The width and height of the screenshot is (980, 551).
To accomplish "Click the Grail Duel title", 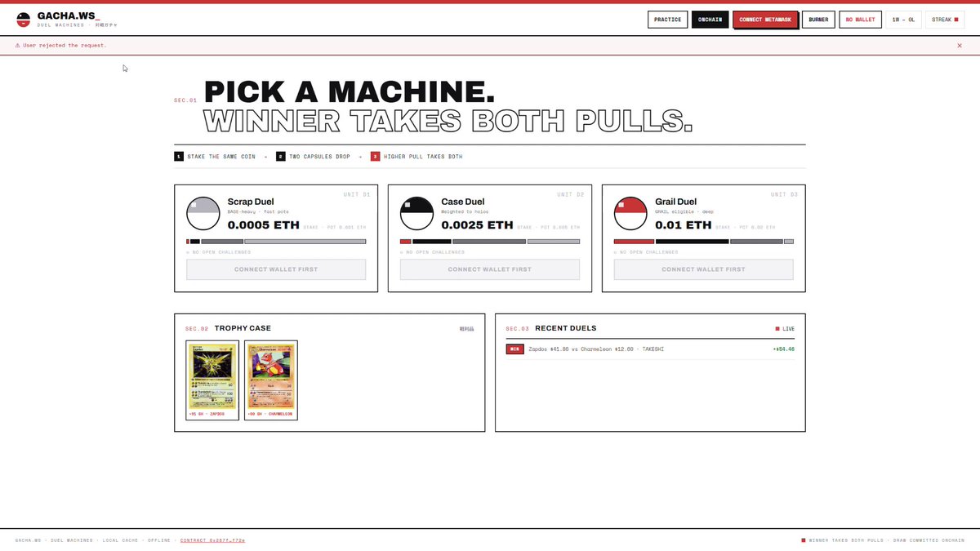I will (676, 202).
